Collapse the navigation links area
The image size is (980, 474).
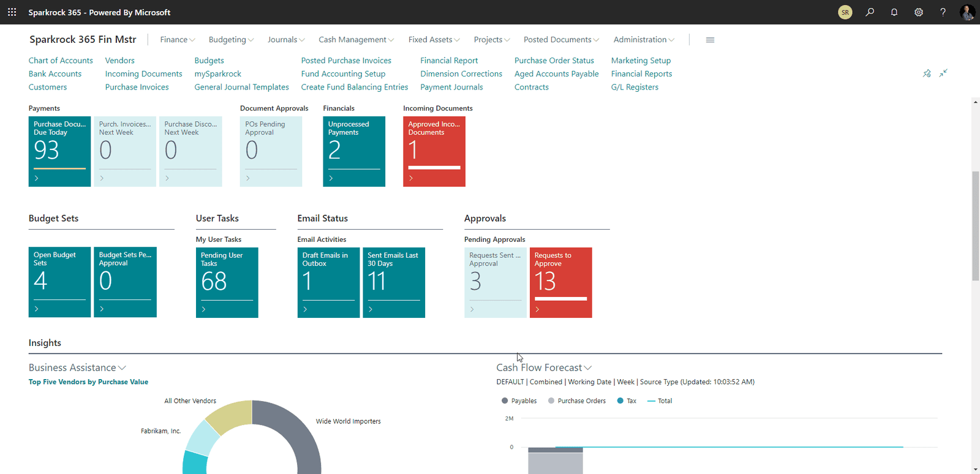[x=943, y=73]
